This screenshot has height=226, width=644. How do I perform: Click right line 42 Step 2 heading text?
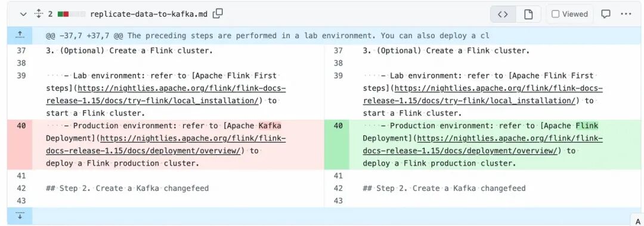pyautogui.click(x=444, y=188)
